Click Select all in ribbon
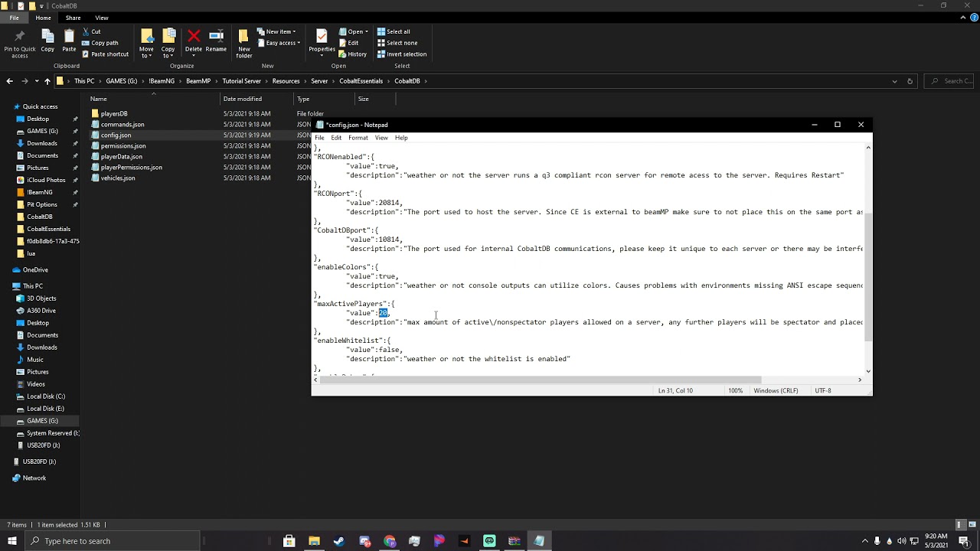The height and width of the screenshot is (551, 980). tap(394, 32)
